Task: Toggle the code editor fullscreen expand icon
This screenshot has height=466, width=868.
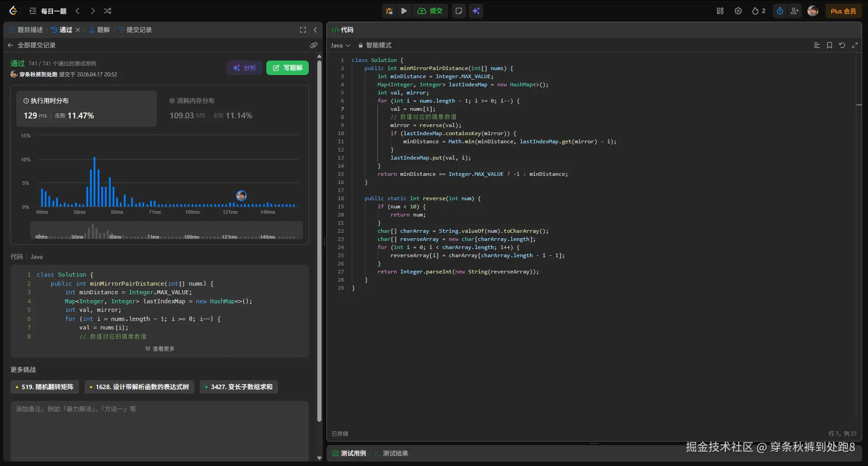Action: pos(854,45)
